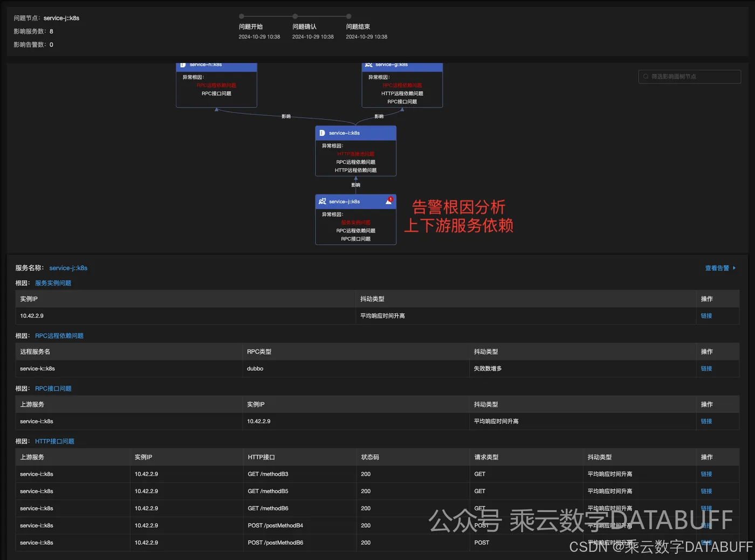Click 链接 in the service-k::k8s dubbo row

point(706,369)
